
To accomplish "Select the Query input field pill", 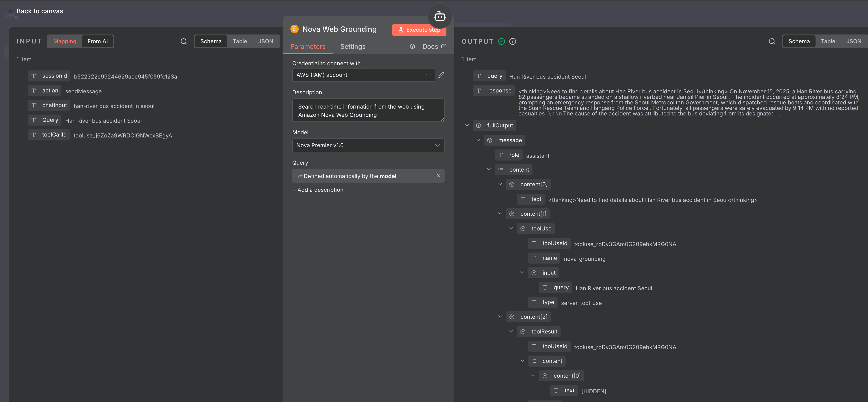I will (x=44, y=120).
